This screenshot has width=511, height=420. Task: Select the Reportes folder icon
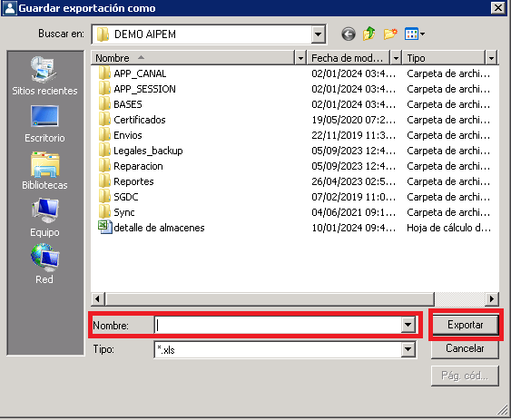104,181
